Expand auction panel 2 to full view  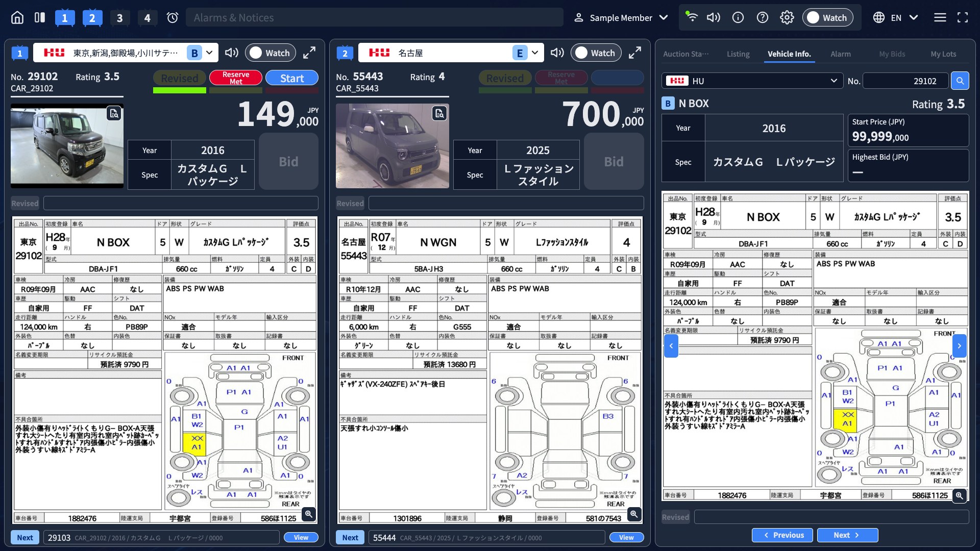click(635, 53)
